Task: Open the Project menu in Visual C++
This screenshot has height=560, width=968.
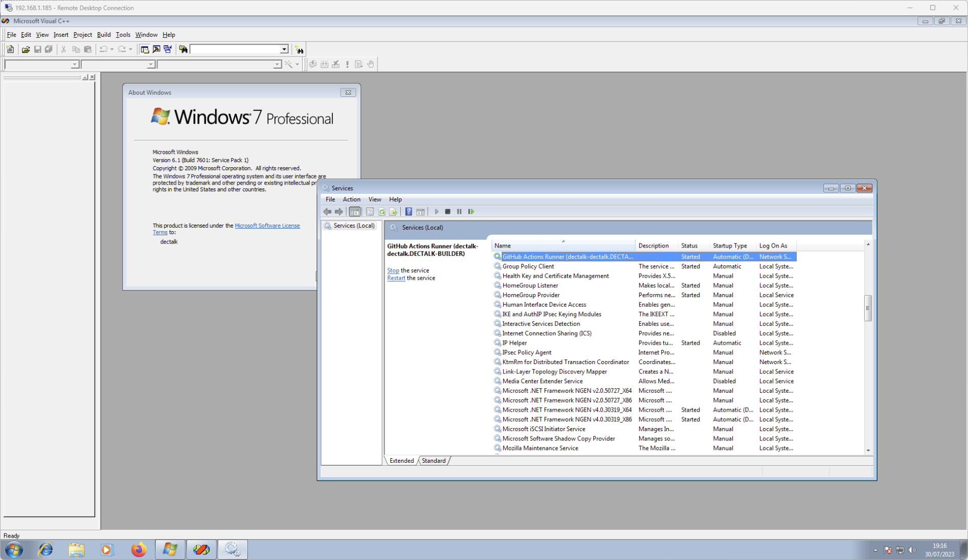Action: click(x=82, y=35)
